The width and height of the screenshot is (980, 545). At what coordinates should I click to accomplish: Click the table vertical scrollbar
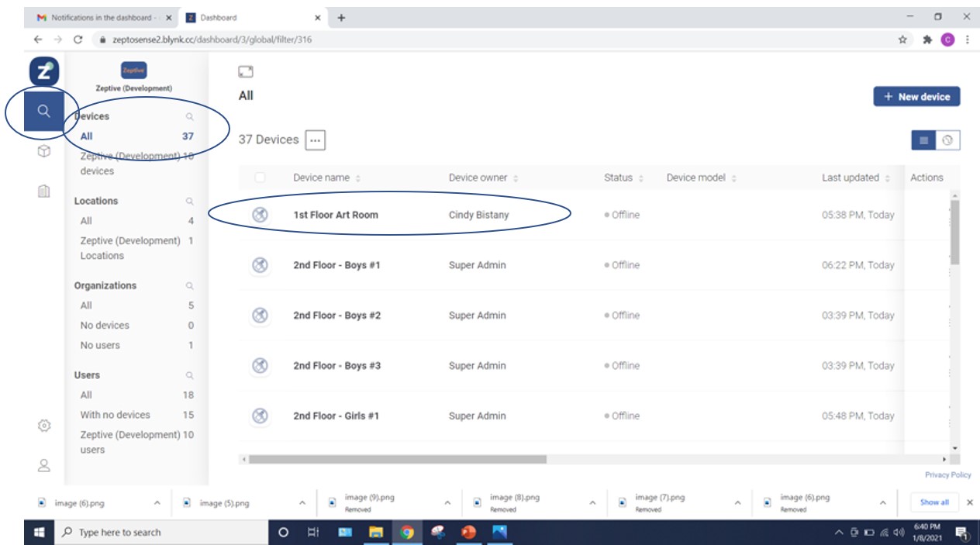coord(954,233)
